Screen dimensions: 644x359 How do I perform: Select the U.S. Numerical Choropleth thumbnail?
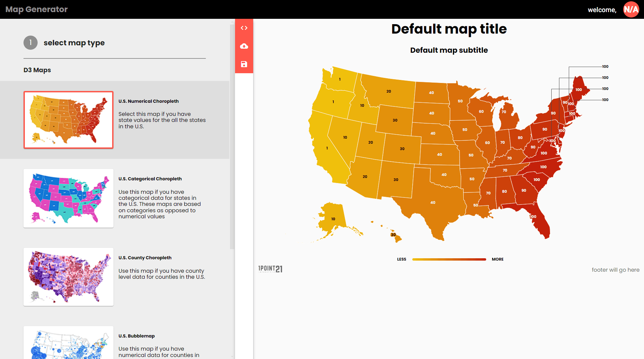[68, 120]
